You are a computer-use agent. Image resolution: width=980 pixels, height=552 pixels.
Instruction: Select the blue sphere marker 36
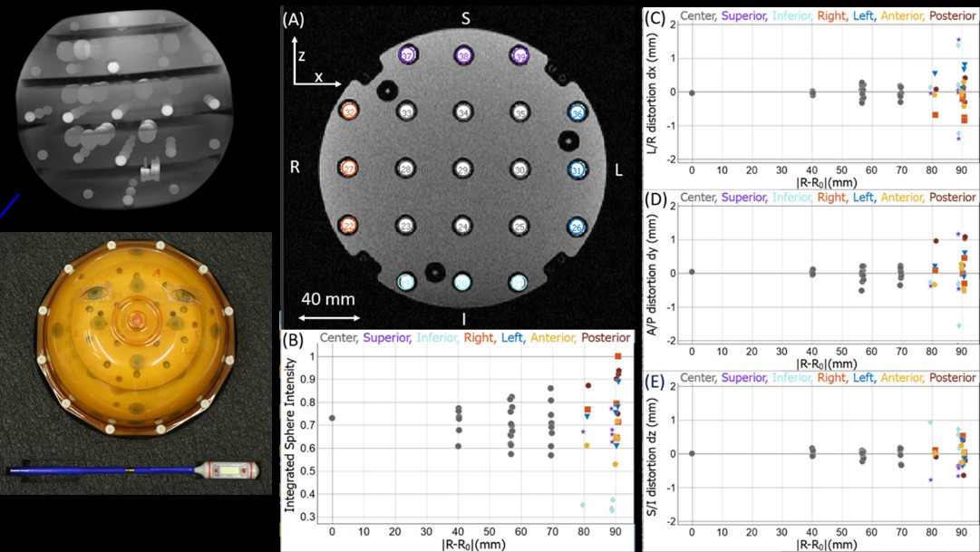577,112
